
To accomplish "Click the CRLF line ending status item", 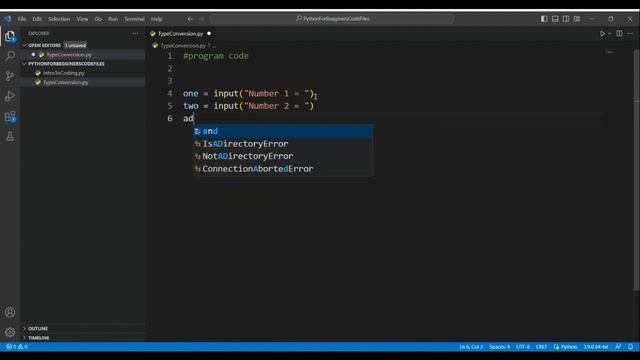I will (x=541, y=347).
